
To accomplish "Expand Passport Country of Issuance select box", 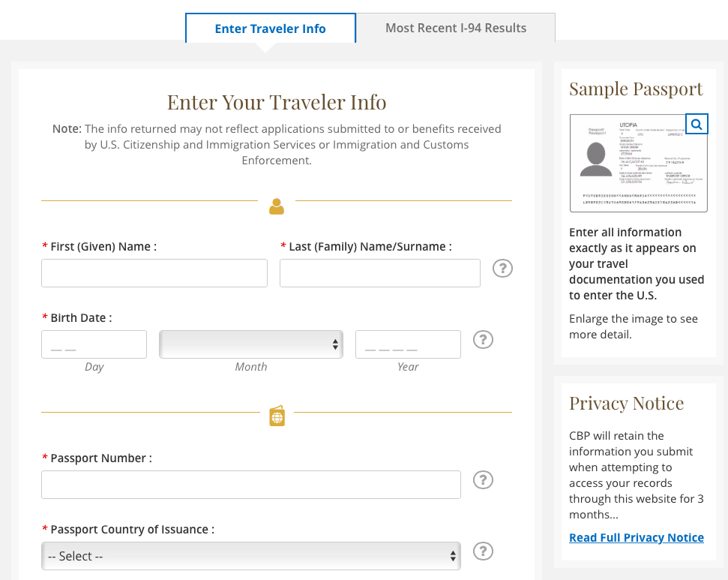I will tap(251, 556).
